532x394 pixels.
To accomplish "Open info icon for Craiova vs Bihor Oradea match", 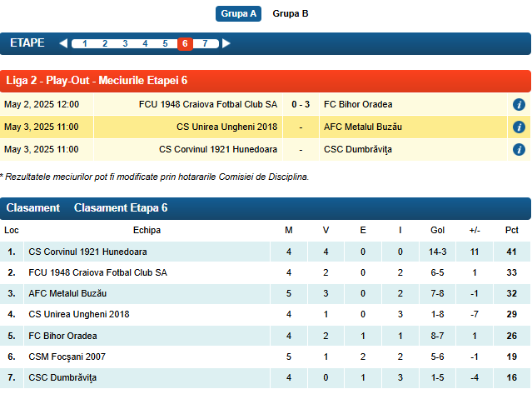I will [519, 105].
